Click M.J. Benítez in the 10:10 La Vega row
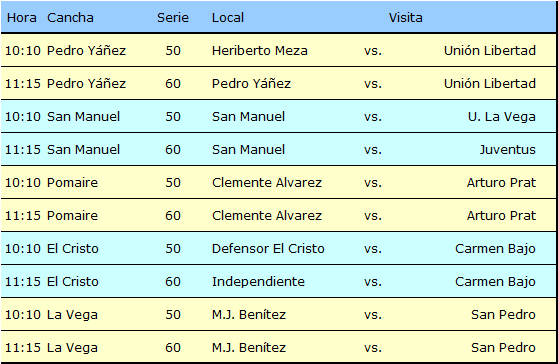 coord(249,315)
